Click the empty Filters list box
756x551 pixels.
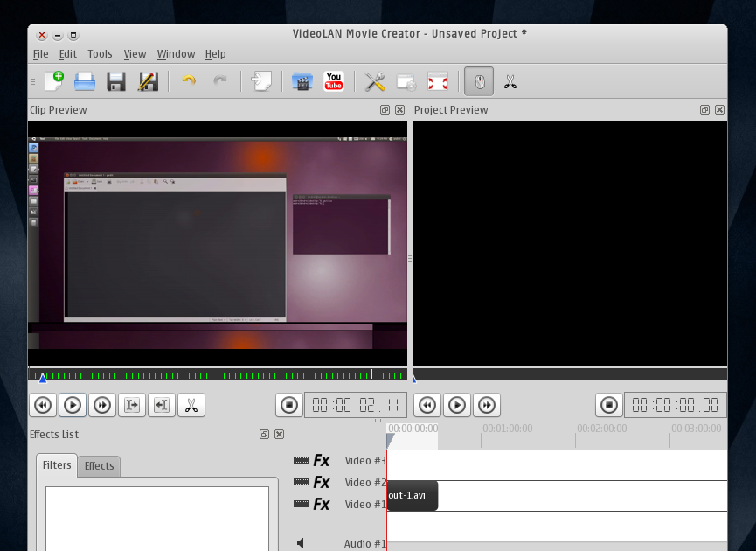[x=157, y=519]
